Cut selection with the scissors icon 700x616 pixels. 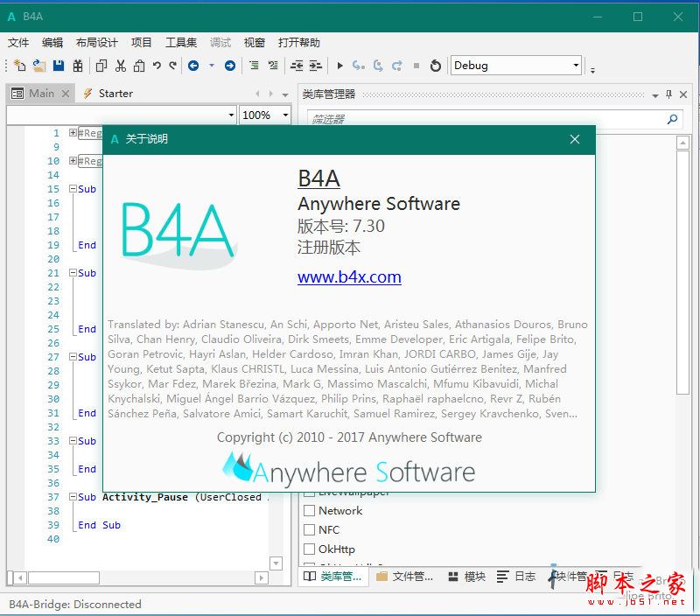pos(121,66)
